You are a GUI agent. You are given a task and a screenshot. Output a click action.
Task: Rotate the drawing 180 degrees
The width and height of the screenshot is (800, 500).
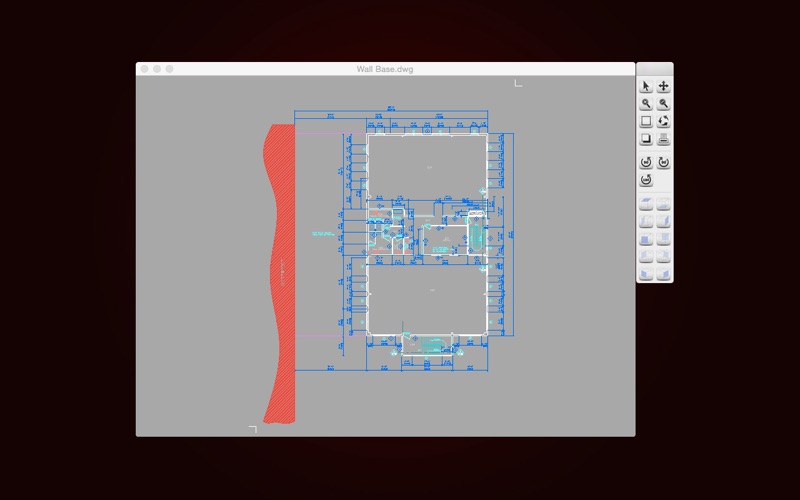pyautogui.click(x=646, y=180)
